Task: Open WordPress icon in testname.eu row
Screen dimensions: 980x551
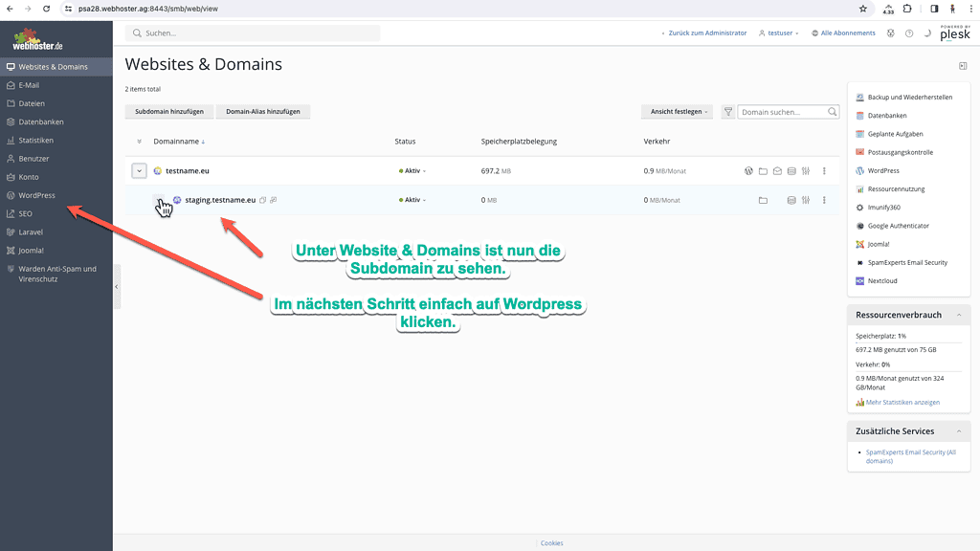Action: [x=749, y=171]
